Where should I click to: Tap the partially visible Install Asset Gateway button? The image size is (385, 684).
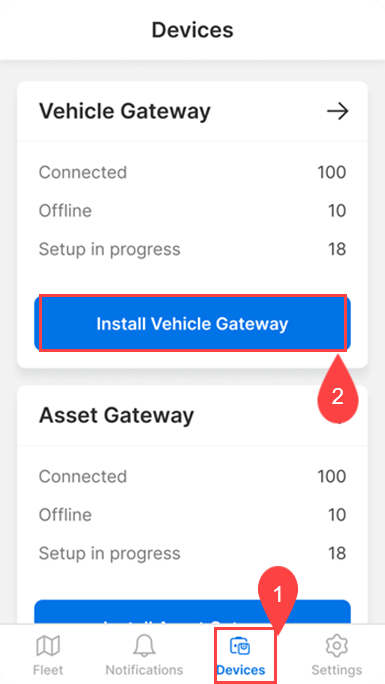[192, 612]
